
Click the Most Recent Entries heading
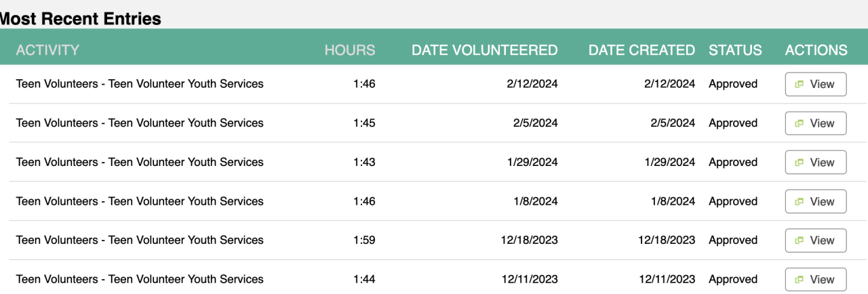click(x=80, y=19)
